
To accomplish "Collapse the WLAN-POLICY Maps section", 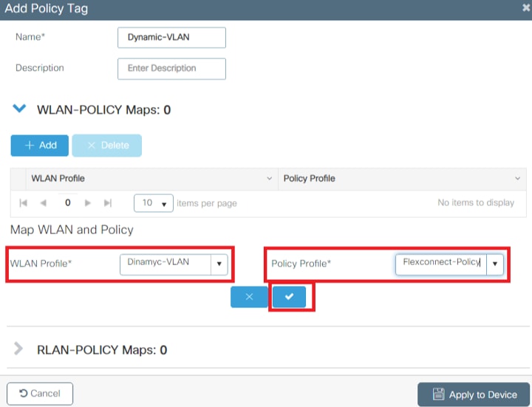I will [20, 109].
